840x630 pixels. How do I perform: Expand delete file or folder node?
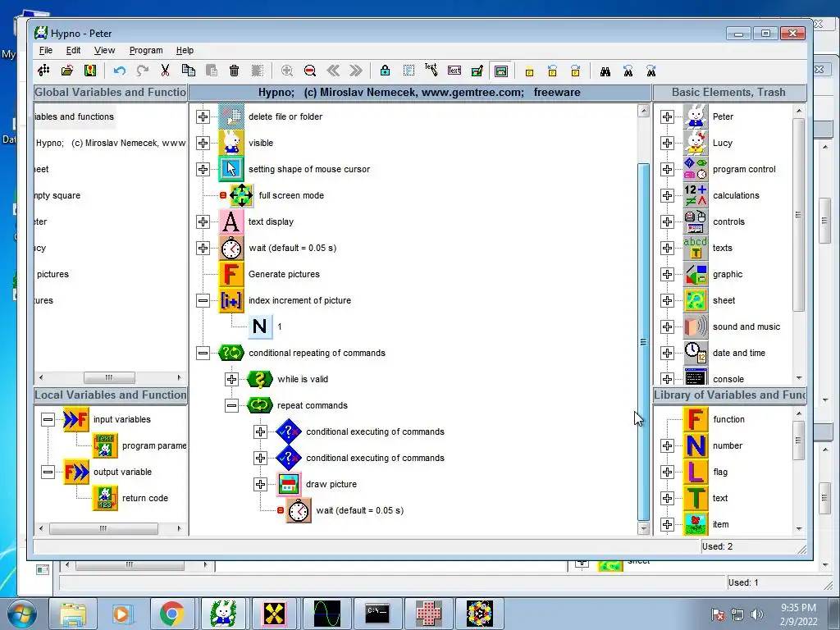pyautogui.click(x=203, y=116)
